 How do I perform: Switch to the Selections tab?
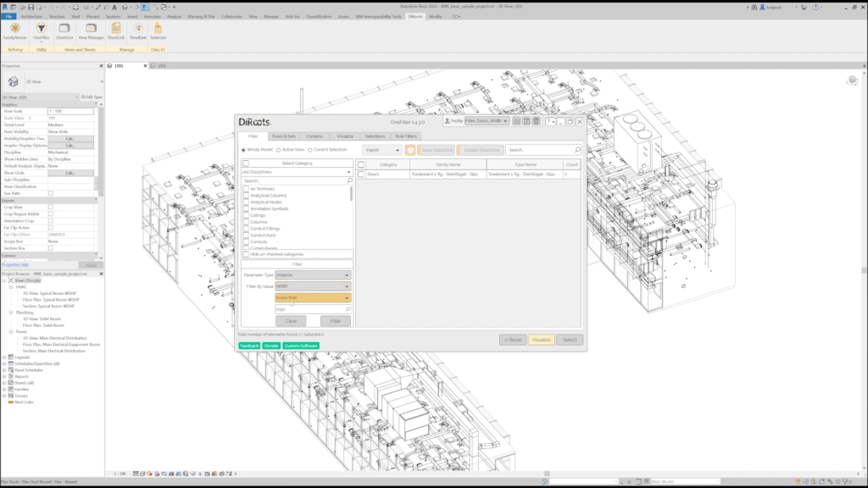[375, 136]
